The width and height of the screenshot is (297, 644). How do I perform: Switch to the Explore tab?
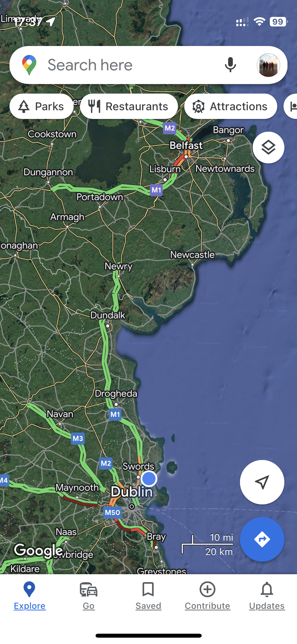point(30,596)
